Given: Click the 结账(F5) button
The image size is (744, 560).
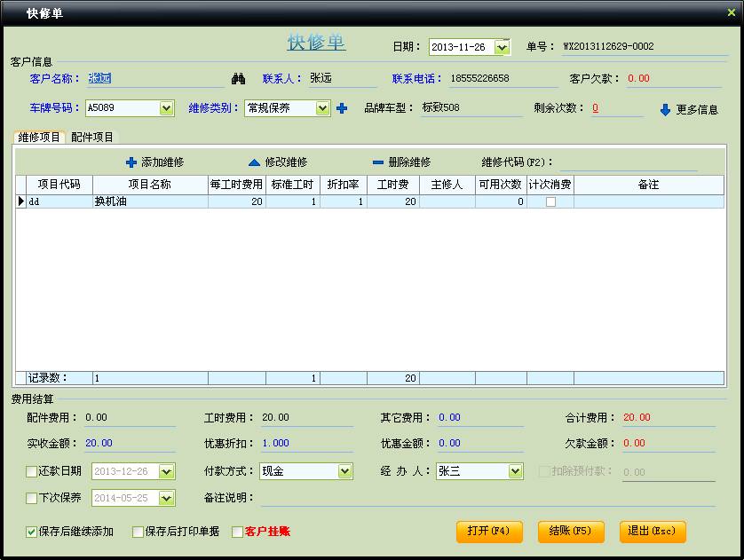Looking at the screenshot, I should [x=571, y=531].
